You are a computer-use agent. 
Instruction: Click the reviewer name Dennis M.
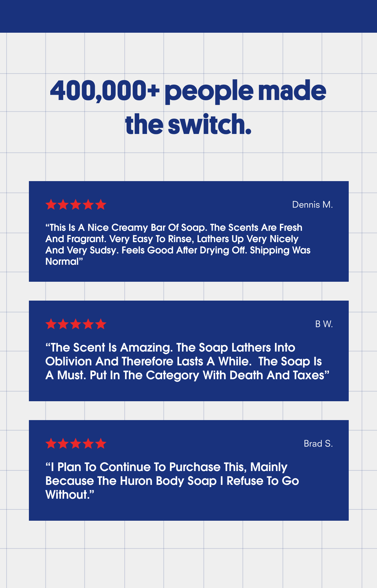pyautogui.click(x=312, y=205)
